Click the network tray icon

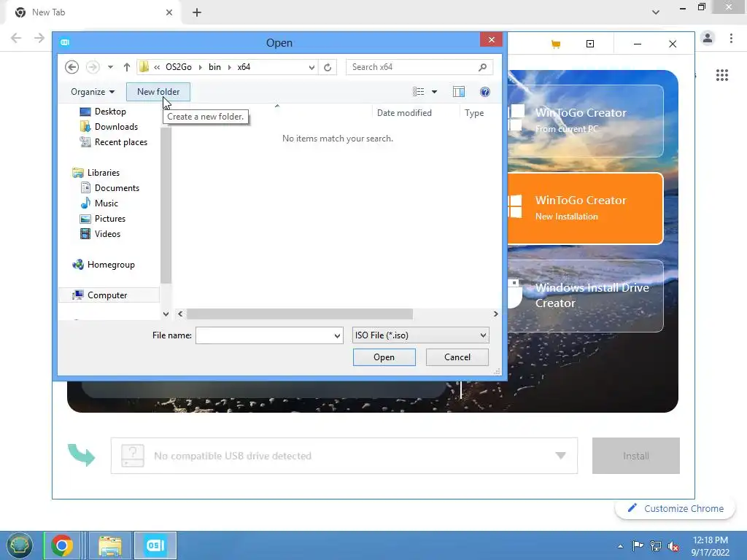pyautogui.click(x=656, y=545)
